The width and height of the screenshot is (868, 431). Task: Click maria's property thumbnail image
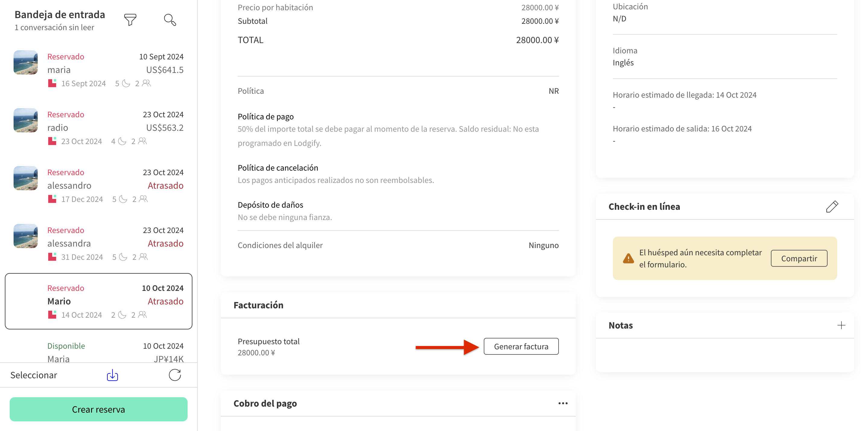pyautogui.click(x=26, y=62)
